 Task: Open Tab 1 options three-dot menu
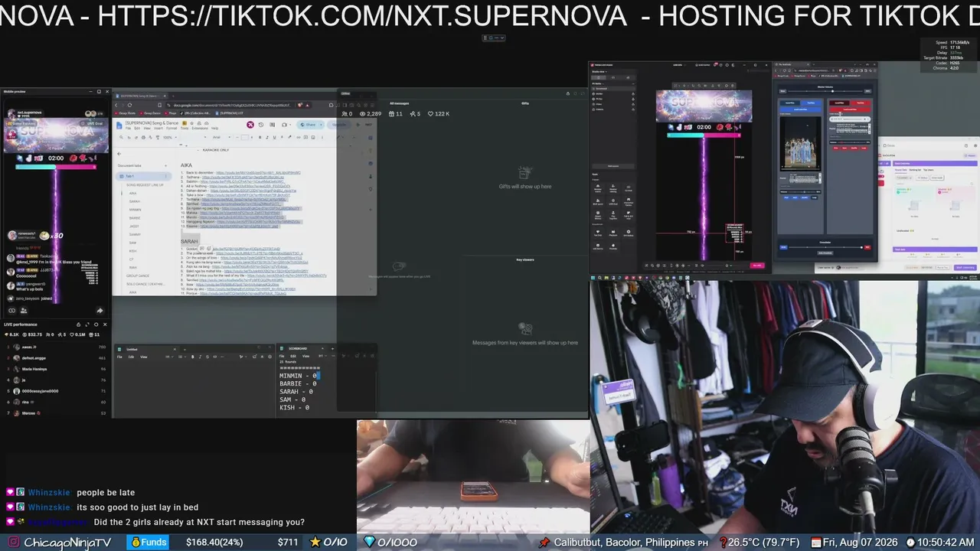tap(166, 176)
